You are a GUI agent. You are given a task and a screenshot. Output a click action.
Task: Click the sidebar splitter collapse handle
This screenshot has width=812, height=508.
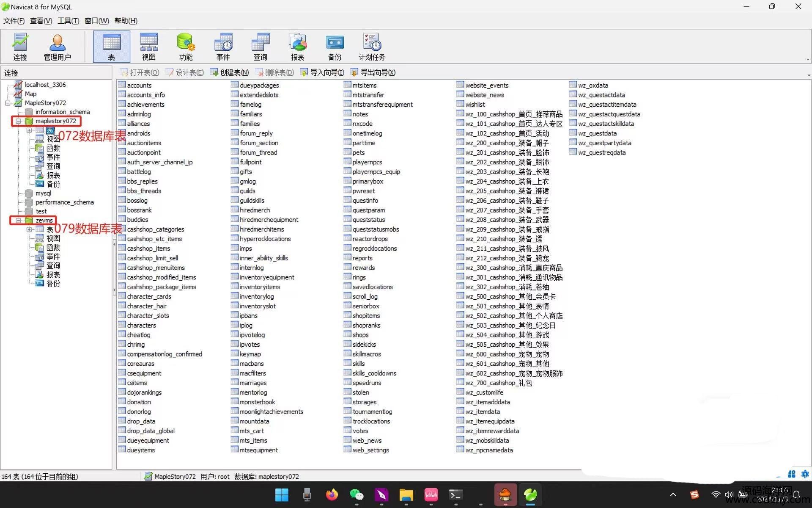click(114, 267)
